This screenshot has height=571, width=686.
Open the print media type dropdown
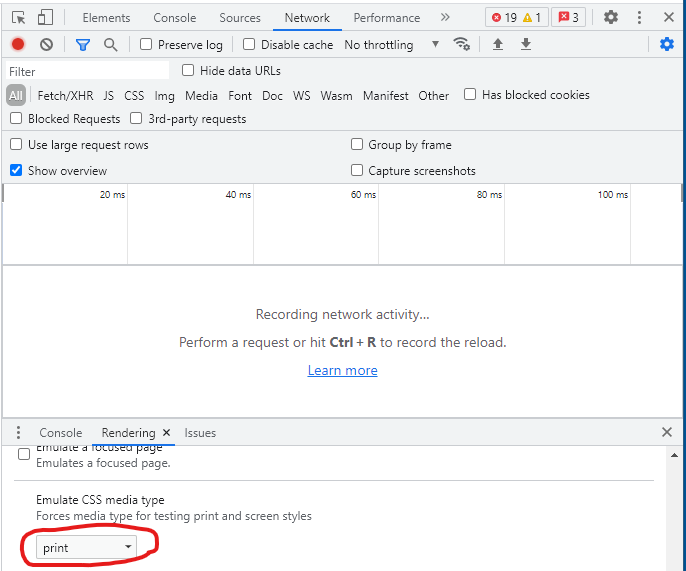pyautogui.click(x=87, y=547)
